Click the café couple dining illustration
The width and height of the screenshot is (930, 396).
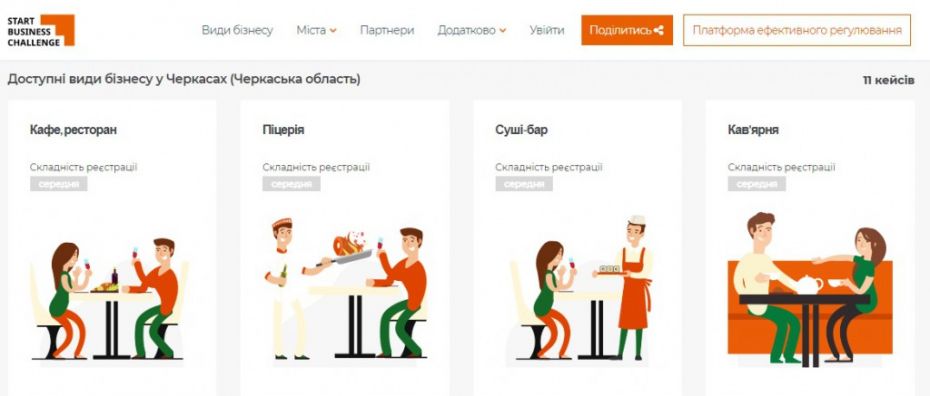109,299
